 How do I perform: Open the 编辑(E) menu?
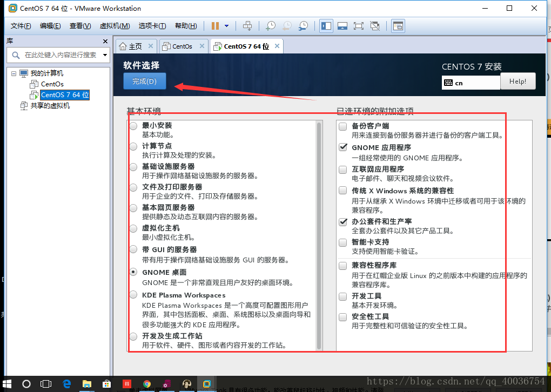(x=50, y=25)
